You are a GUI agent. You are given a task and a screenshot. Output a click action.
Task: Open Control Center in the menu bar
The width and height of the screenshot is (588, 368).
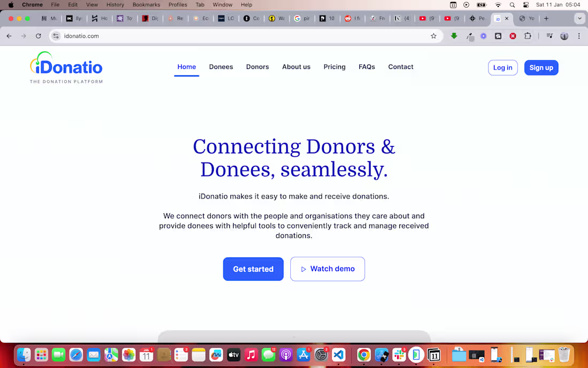[x=526, y=5]
